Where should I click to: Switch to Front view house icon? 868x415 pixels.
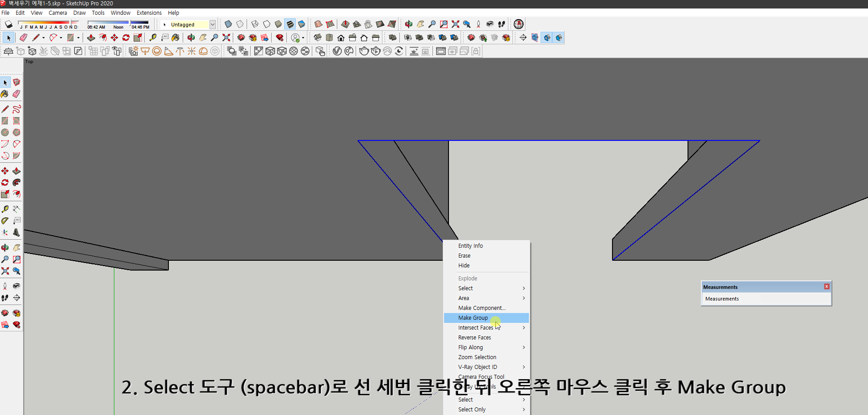pyautogui.click(x=341, y=38)
